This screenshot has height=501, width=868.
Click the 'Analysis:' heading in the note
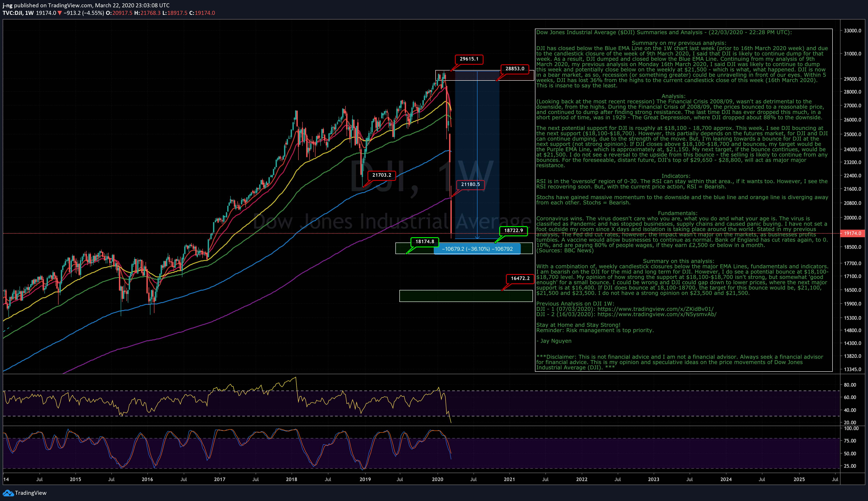(673, 96)
